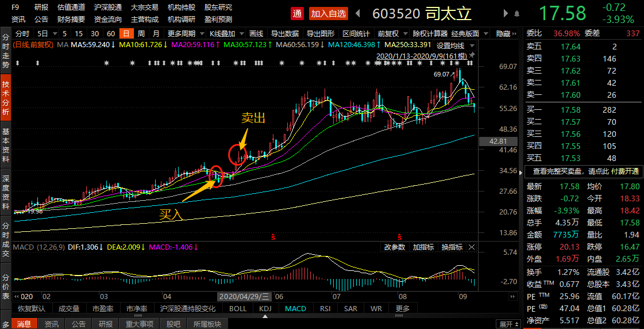Click 改参数 to edit MACD parameters
Screen dimensions: 644x329
click(395, 247)
